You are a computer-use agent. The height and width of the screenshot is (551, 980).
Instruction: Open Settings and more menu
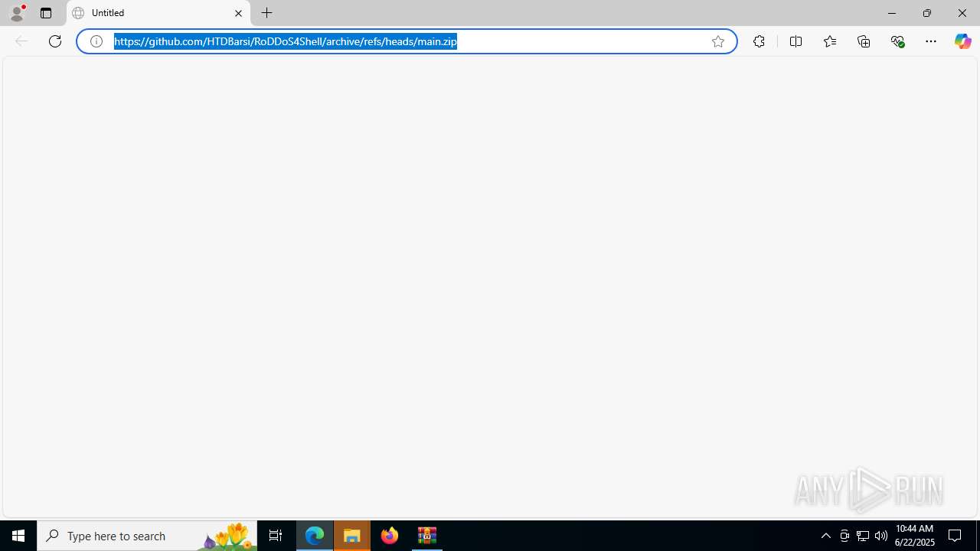931,41
